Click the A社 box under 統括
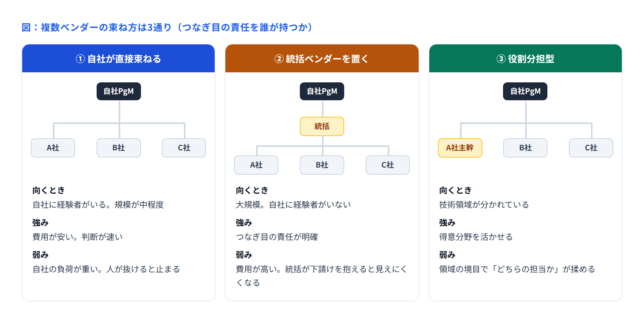This screenshot has width=644, height=323. (x=256, y=165)
